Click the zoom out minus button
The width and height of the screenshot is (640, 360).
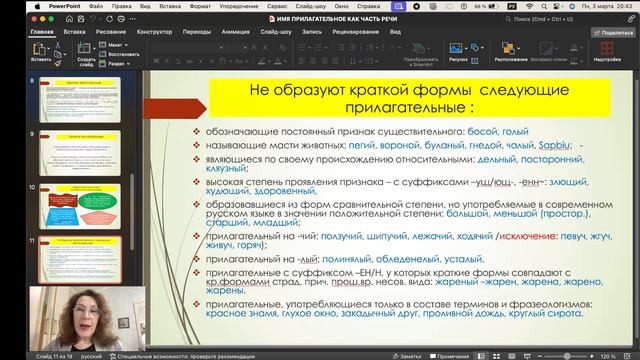540,356
